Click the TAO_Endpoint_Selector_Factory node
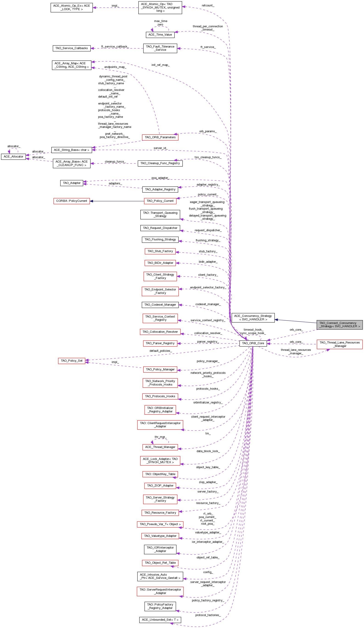This screenshot has width=364, height=628. 160,291
